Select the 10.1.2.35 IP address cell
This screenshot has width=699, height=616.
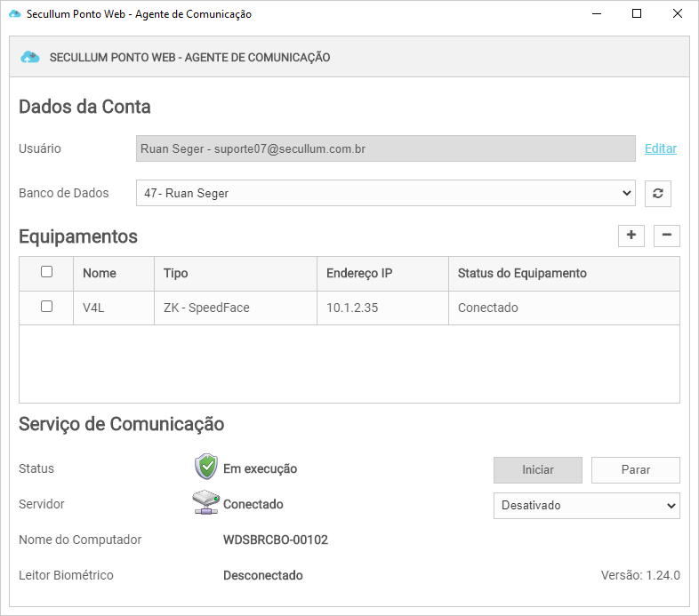(x=382, y=308)
